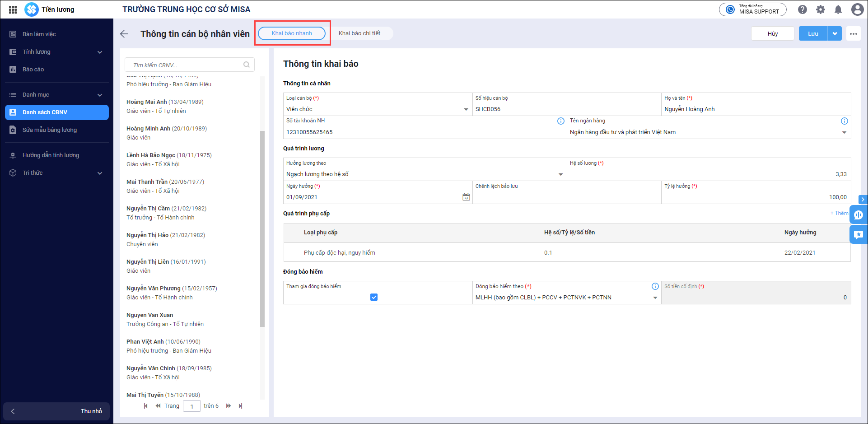Click the search magnifier icon in CBNV search
The height and width of the screenshot is (424, 868).
tap(247, 65)
